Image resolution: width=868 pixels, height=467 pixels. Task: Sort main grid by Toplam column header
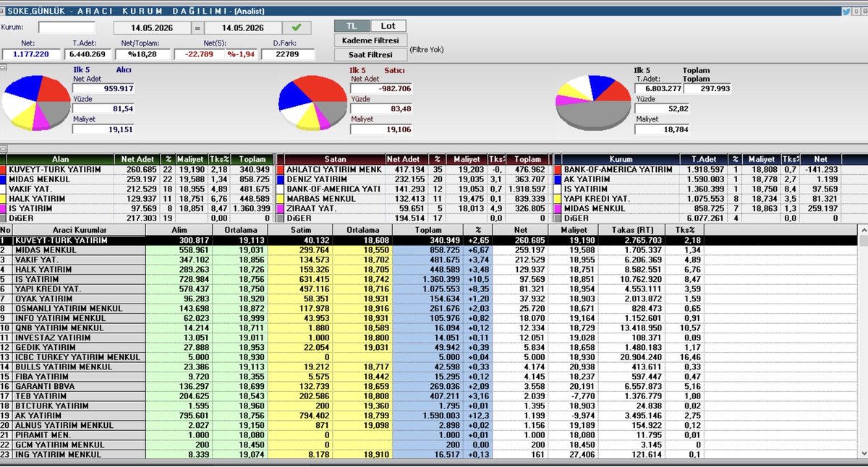[429, 230]
